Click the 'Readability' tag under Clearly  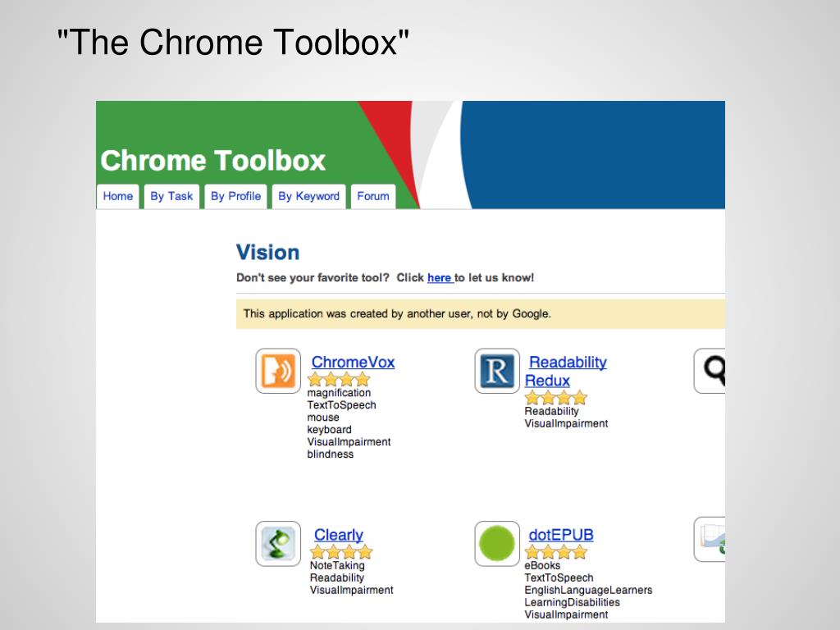click(336, 577)
